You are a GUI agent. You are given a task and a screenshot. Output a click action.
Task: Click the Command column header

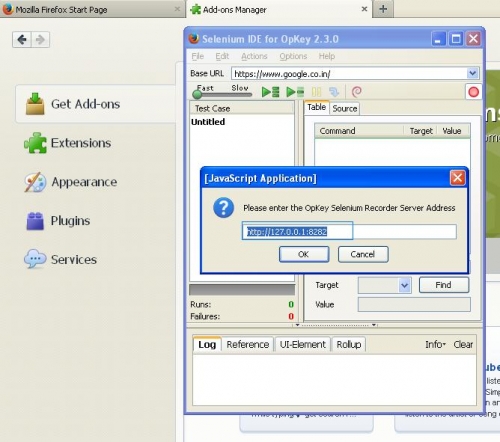click(359, 131)
